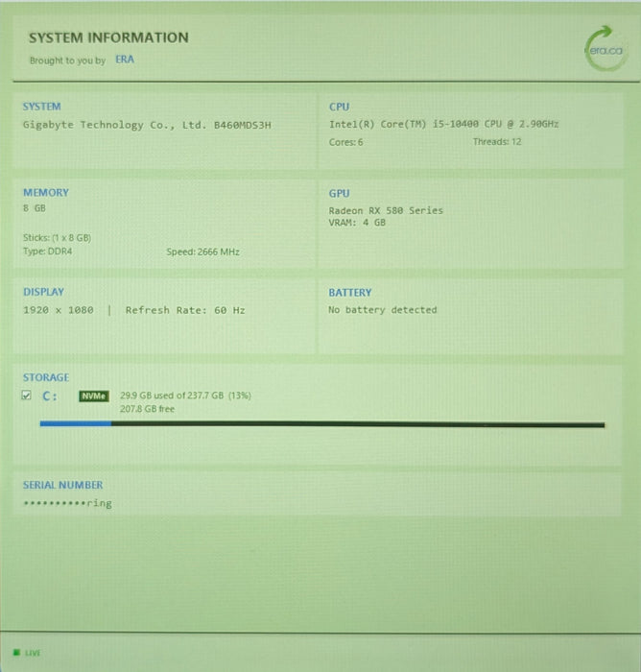The width and height of the screenshot is (641, 672).
Task: Toggle the C: drive checkbox
Action: [26, 396]
